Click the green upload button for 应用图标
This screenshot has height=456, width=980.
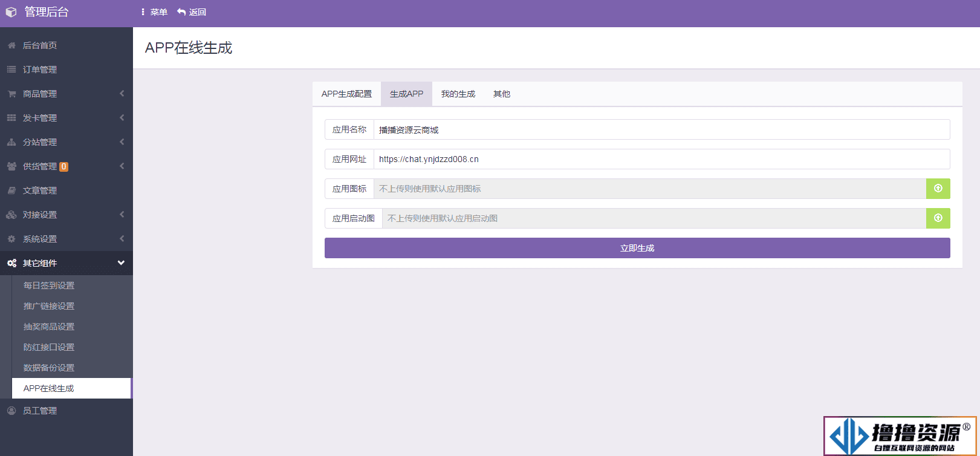(938, 189)
